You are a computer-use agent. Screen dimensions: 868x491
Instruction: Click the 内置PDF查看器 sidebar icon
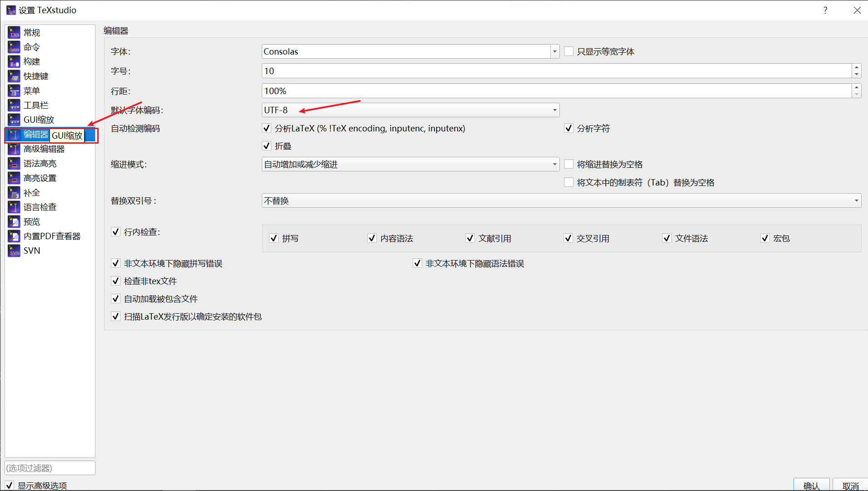14,236
